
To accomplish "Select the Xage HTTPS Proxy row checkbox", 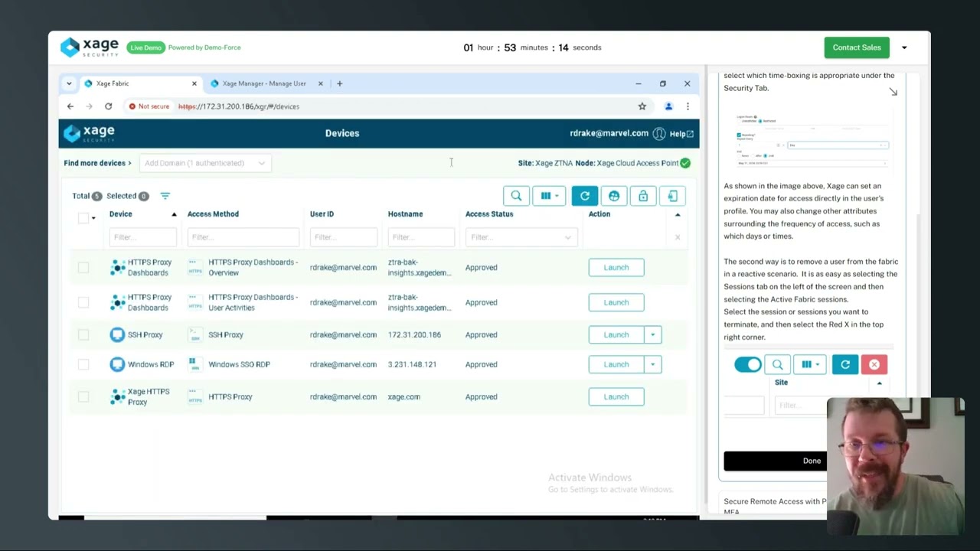I will 83,396.
